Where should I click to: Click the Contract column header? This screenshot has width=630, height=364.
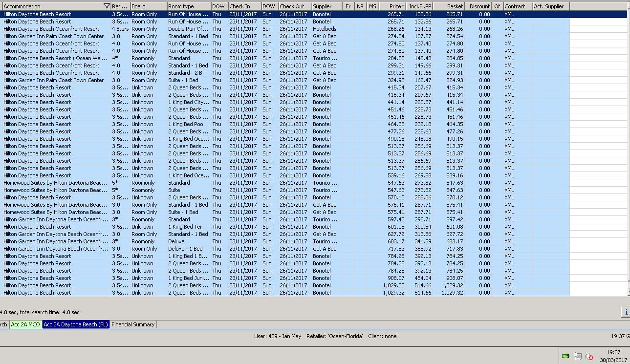[x=518, y=6]
